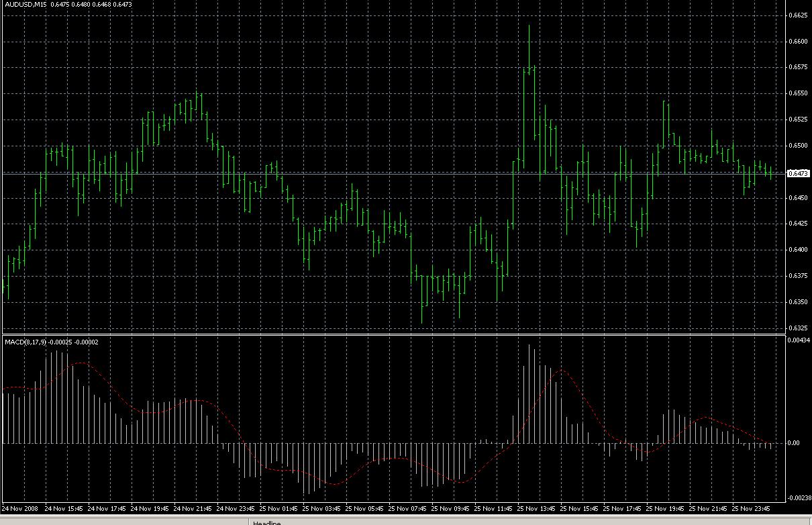812x525 pixels.
Task: Click the 25 Nov 13:45 time label
Action: click(x=536, y=508)
